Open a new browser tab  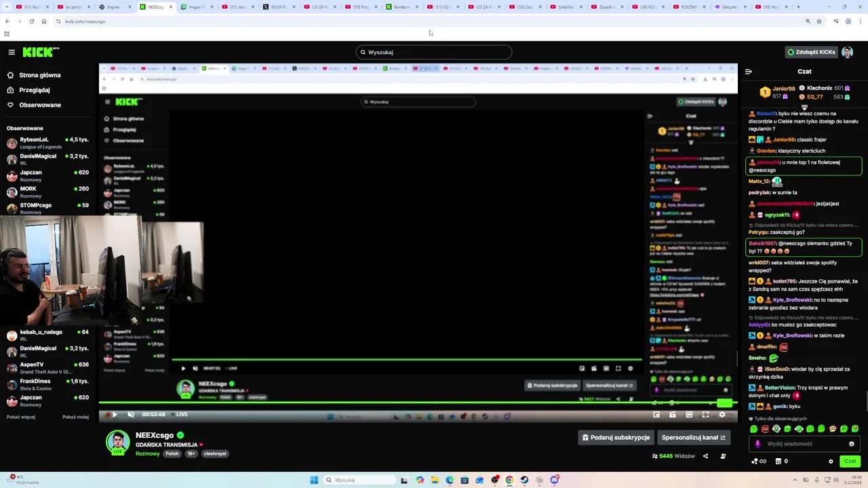798,7
